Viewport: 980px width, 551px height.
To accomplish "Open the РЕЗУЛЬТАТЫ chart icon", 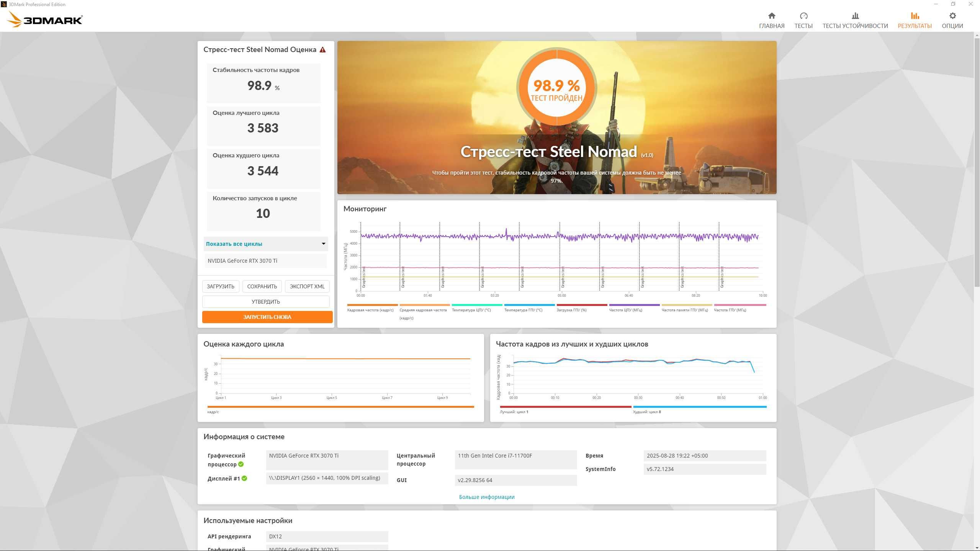I will (915, 16).
